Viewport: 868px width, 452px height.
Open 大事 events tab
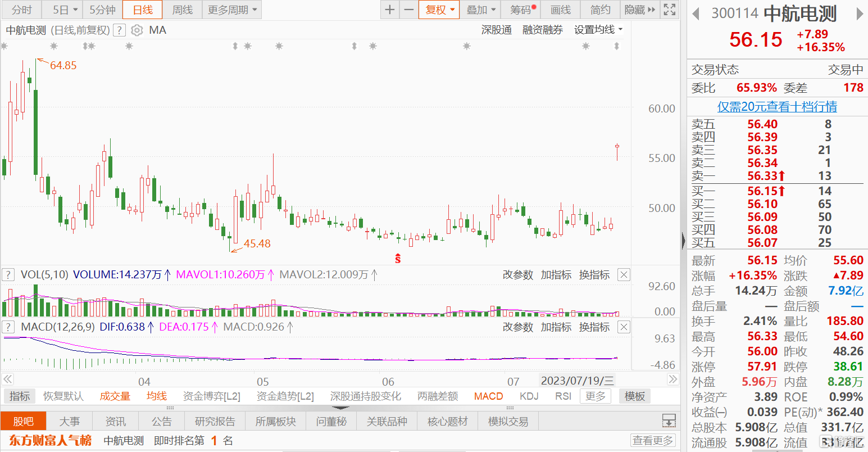(x=70, y=421)
